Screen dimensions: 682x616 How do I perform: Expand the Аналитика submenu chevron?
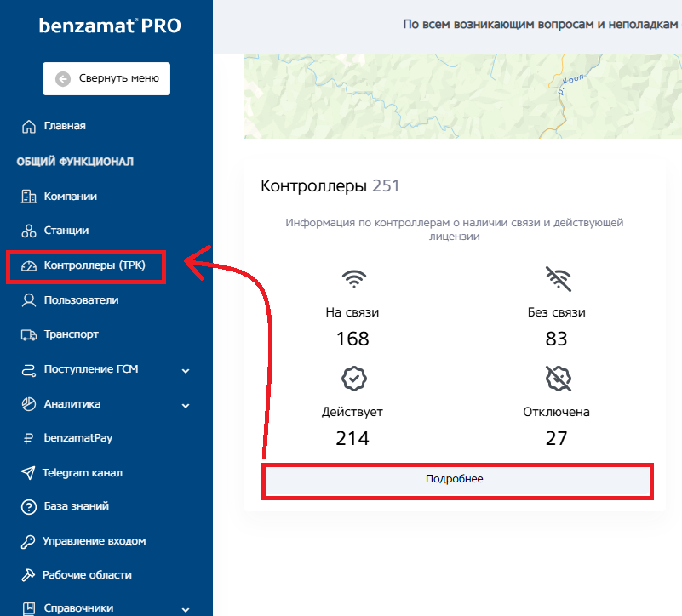click(x=186, y=406)
